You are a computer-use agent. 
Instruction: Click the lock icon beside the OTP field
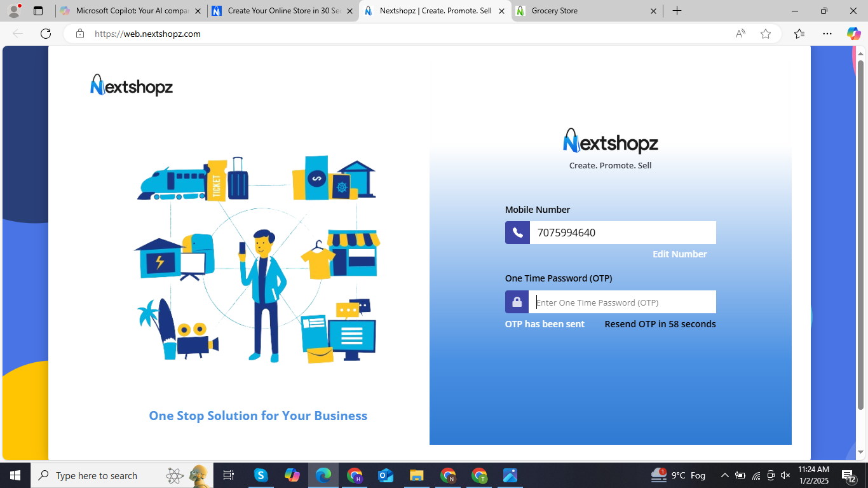point(517,302)
